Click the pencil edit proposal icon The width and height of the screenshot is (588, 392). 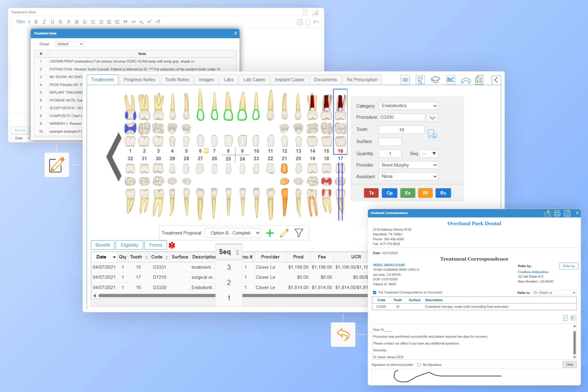[284, 233]
